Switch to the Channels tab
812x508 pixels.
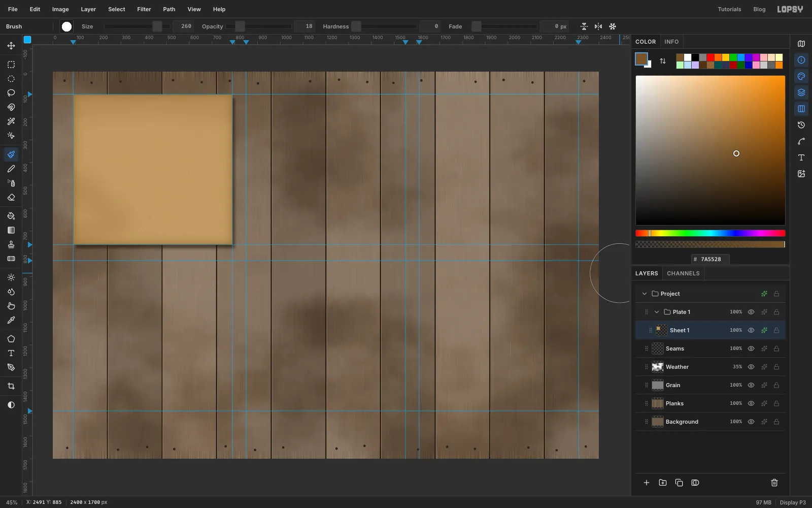point(683,273)
